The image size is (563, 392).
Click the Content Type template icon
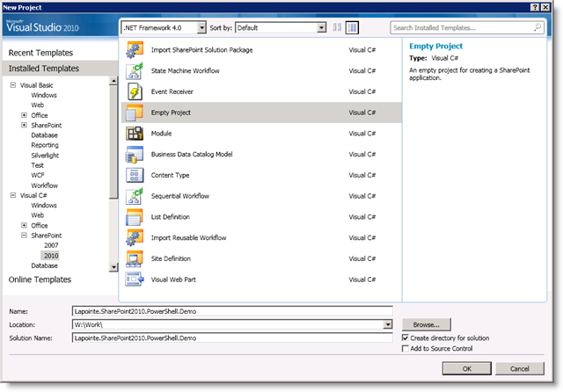135,175
